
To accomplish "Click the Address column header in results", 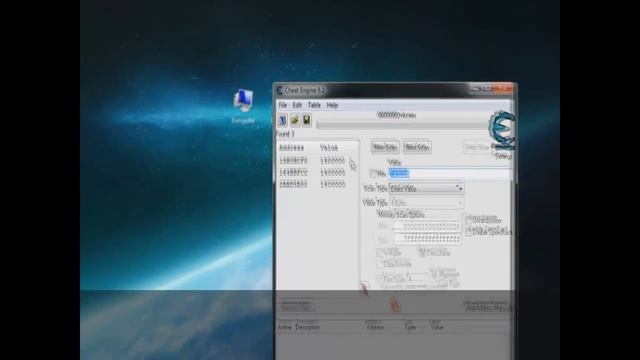I will click(291, 148).
